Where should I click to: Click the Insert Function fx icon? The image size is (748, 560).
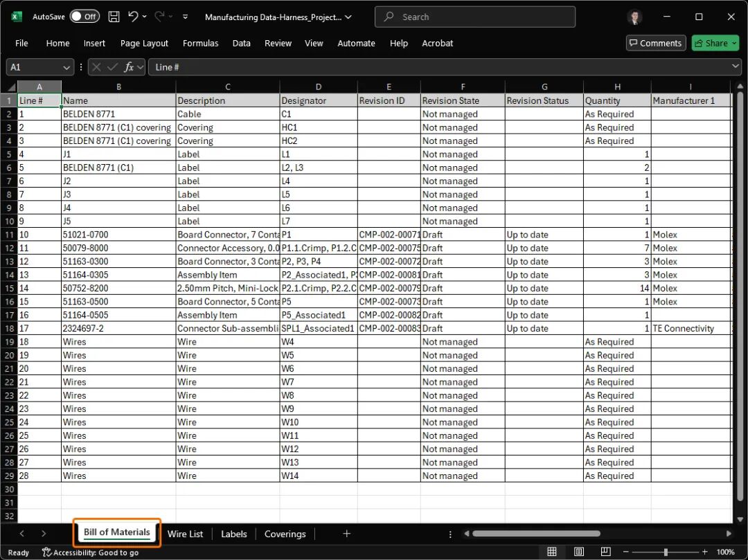(x=129, y=67)
